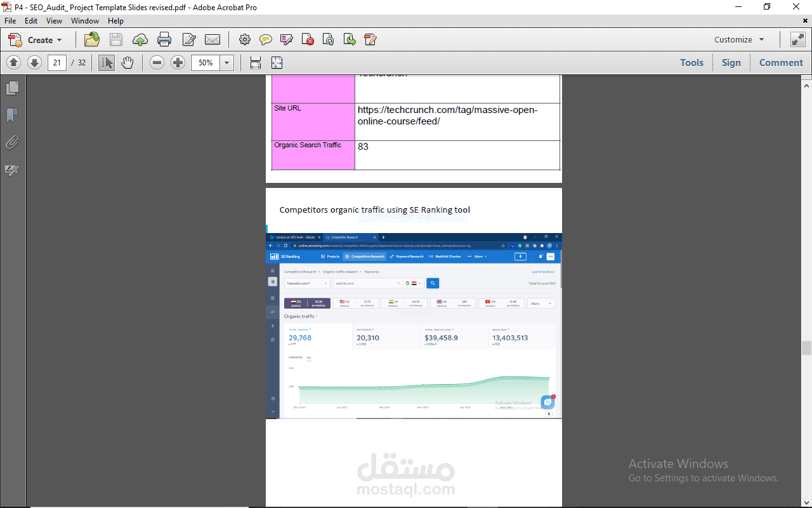Viewport: 812px width, 508px height.
Task: Click the SE Ranking screenshot image
Action: [414, 326]
